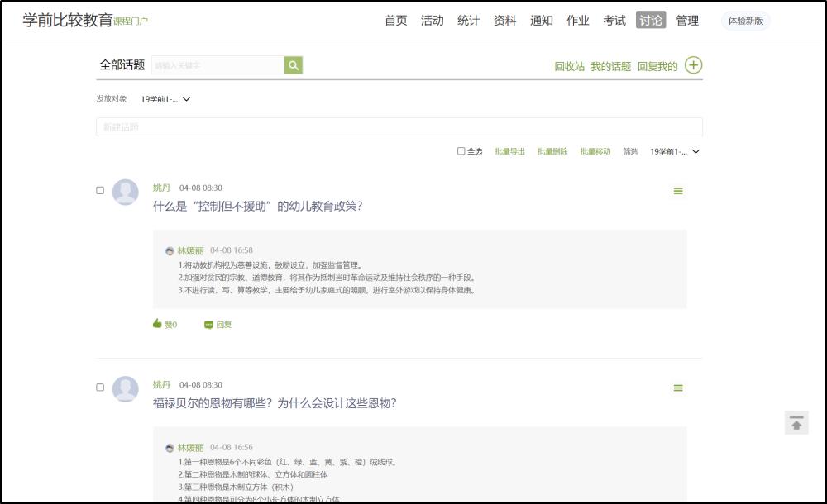Screen dimensions: 827x504
Task: Click the back-to-top arrow button
Action: [796, 423]
